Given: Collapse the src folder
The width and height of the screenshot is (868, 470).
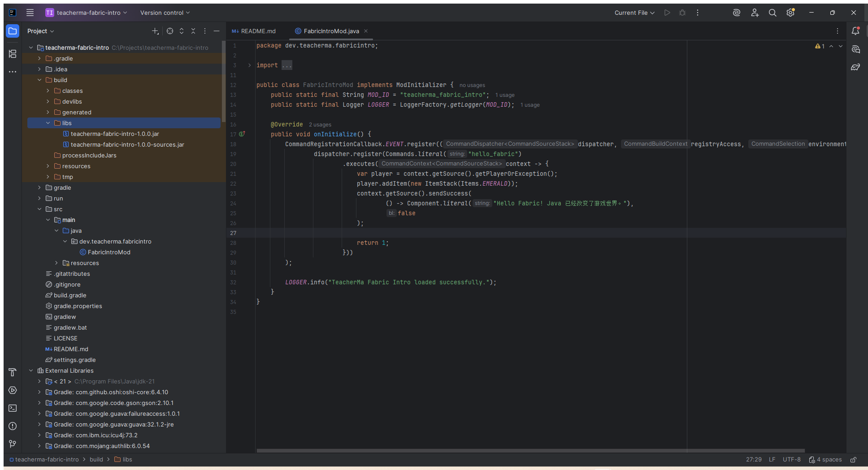Looking at the screenshot, I should (39, 209).
